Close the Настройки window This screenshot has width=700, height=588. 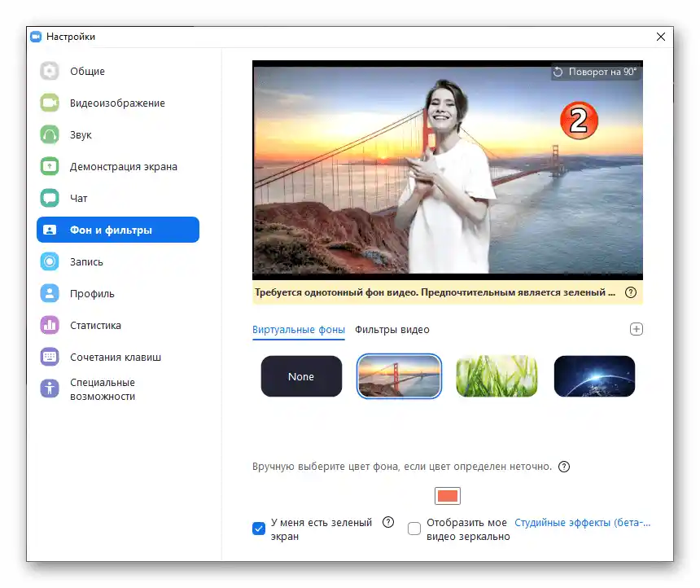click(661, 37)
